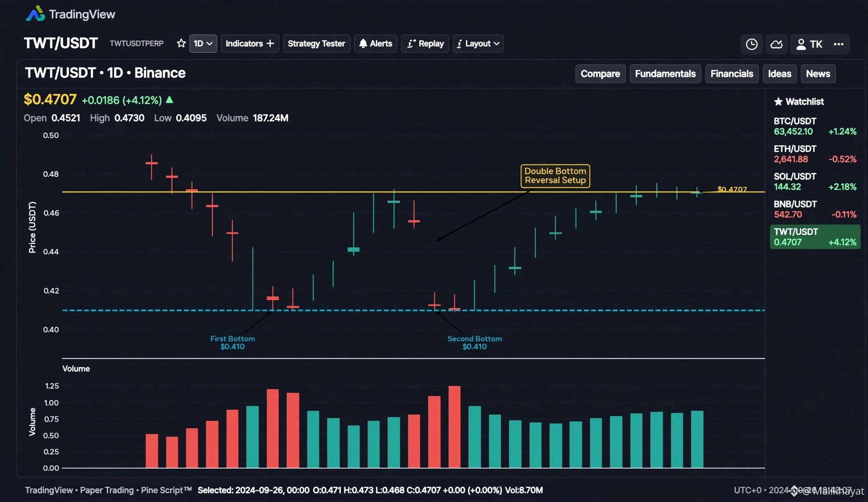The width and height of the screenshot is (868, 502).
Task: Open the Strategy Tester
Action: (x=316, y=44)
